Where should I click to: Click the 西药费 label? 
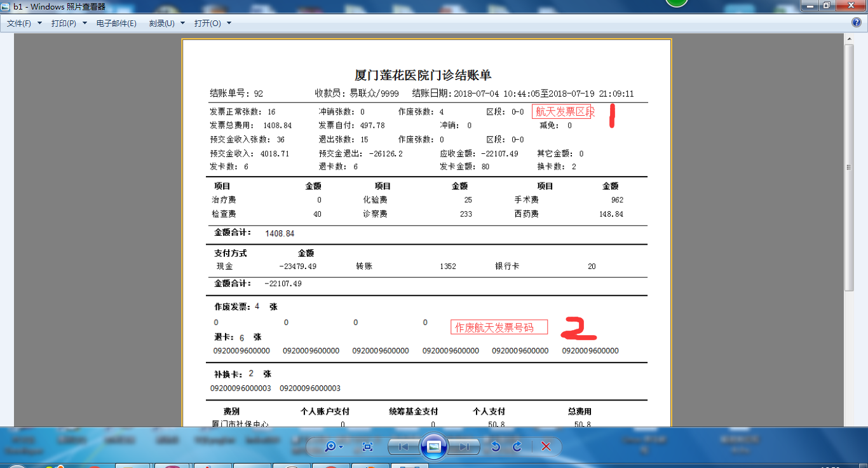coord(527,214)
